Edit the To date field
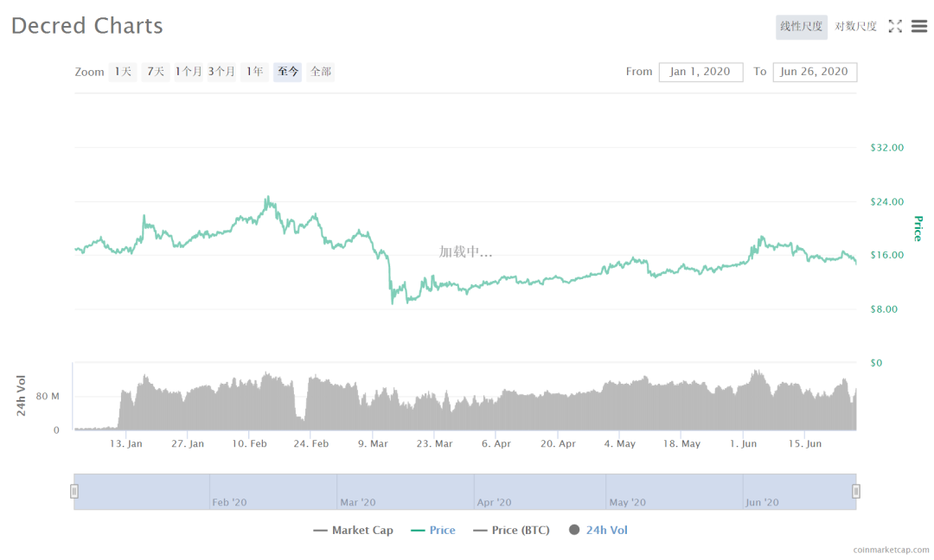 point(815,72)
